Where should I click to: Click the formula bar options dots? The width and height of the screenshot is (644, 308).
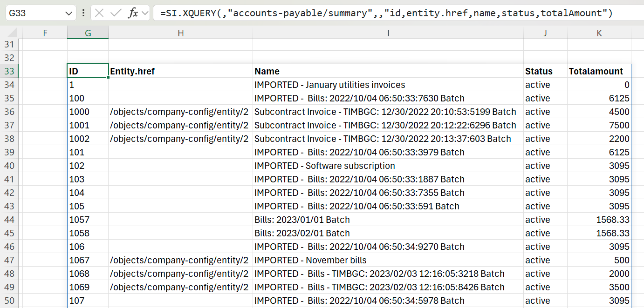(x=83, y=13)
